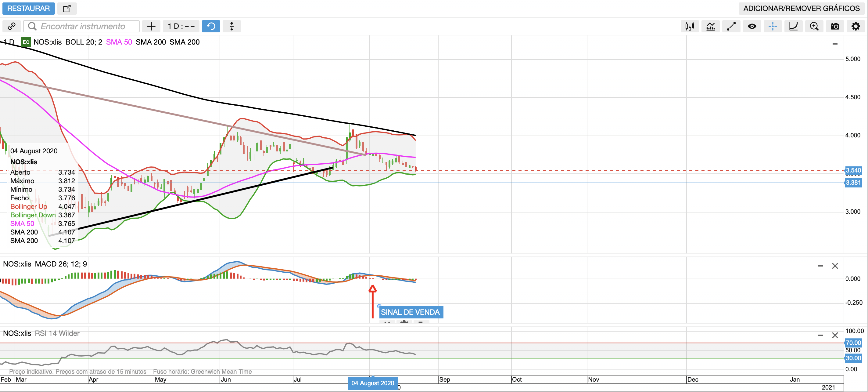The image size is (868, 392).
Task: Click the zoom-in magnifier icon
Action: (x=814, y=26)
